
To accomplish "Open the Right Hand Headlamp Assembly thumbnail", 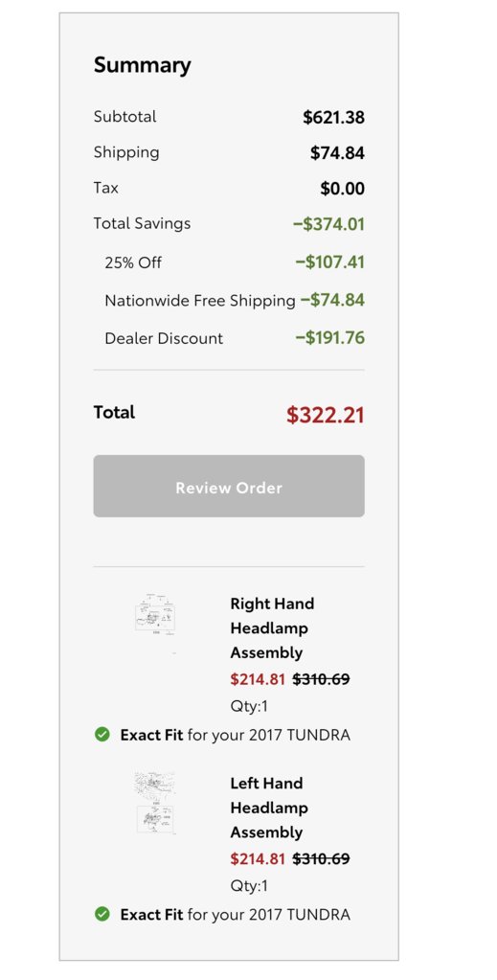I will click(155, 614).
